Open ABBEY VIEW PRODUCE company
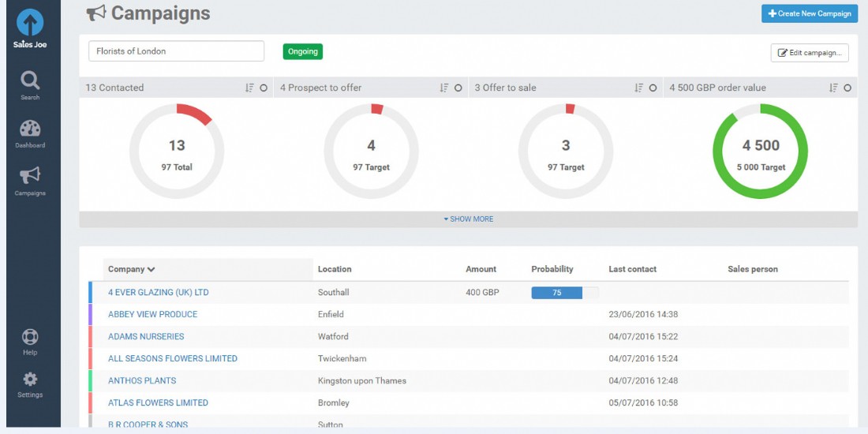This screenshot has width=868, height=434. 153,314
